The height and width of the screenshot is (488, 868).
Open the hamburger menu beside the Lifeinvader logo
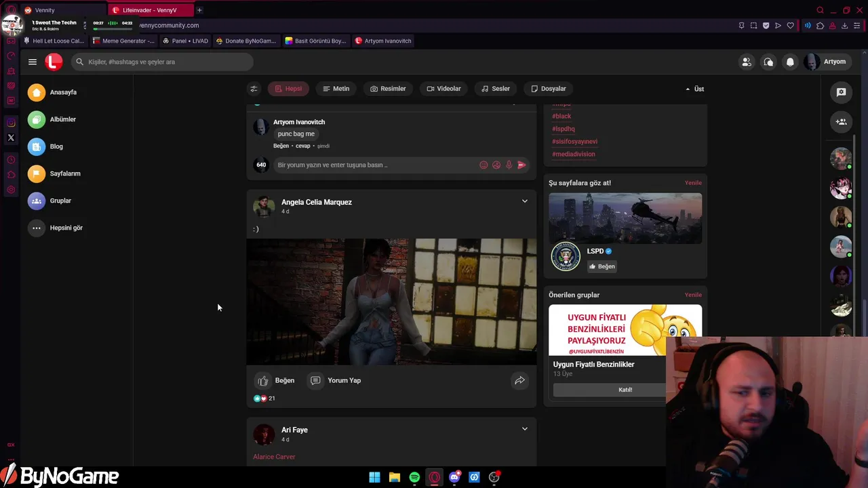tap(32, 62)
